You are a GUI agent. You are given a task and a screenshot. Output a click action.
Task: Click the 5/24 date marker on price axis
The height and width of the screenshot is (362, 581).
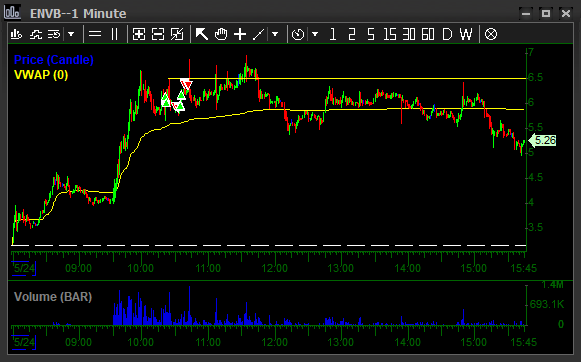pyautogui.click(x=24, y=268)
